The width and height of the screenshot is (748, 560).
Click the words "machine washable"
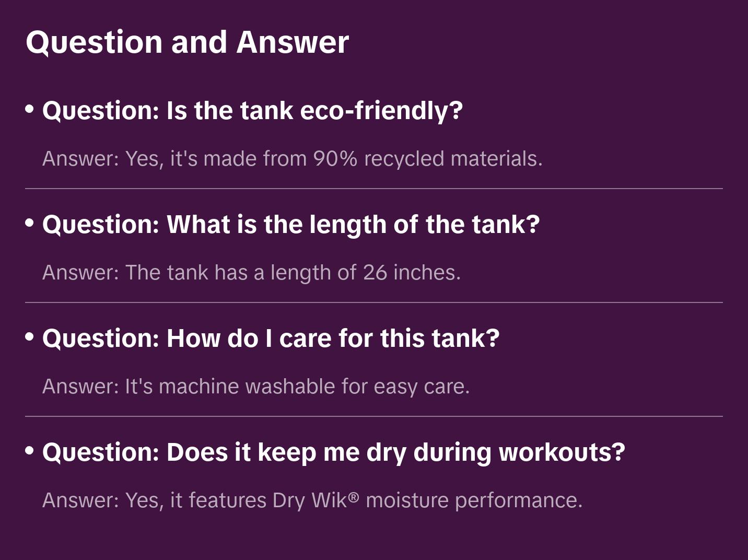pos(247,387)
